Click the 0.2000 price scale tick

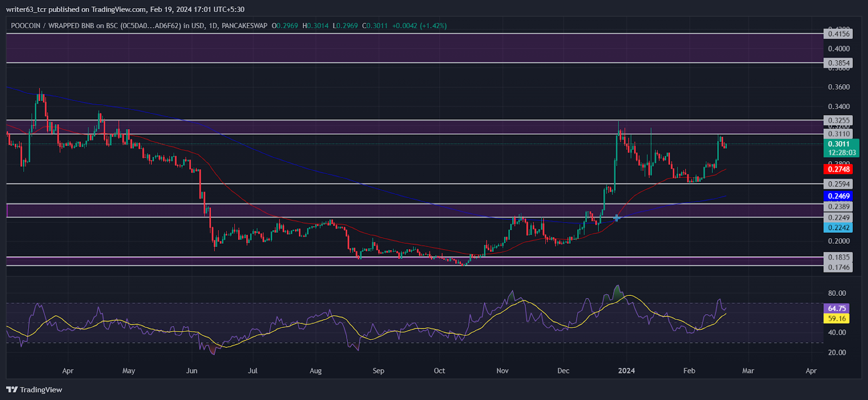click(839, 241)
